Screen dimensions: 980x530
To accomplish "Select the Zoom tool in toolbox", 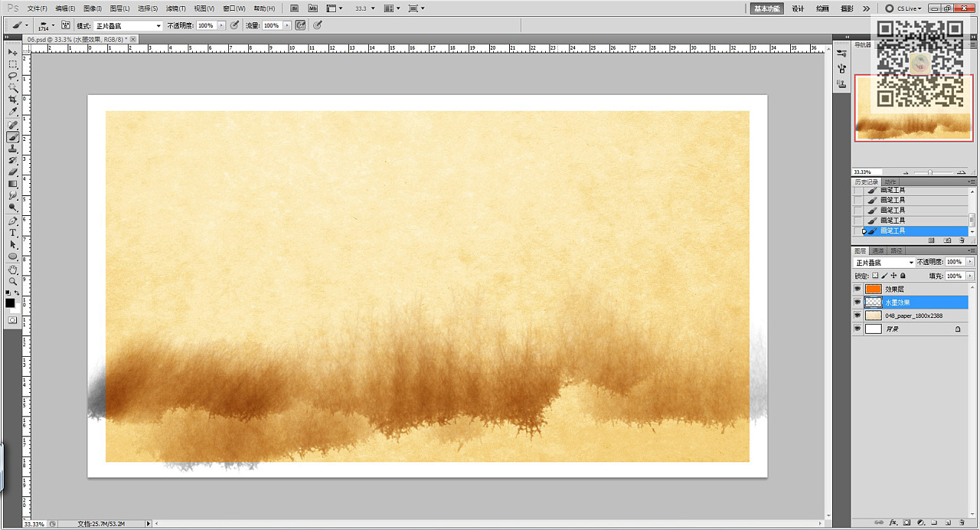I will click(13, 281).
